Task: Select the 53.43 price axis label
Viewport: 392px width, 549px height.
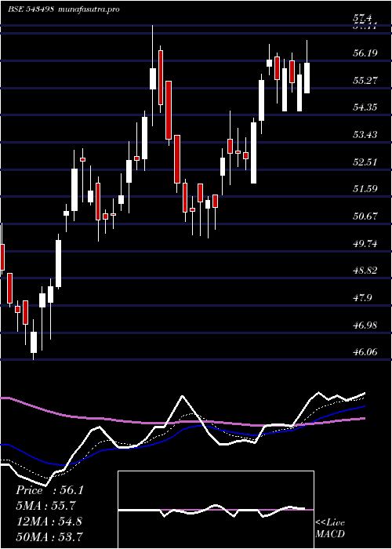Action: coord(365,134)
